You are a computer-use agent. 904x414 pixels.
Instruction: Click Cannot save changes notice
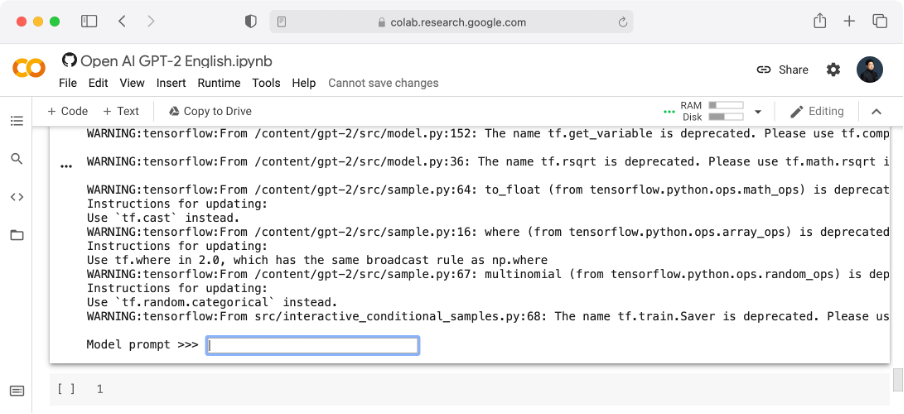[383, 83]
